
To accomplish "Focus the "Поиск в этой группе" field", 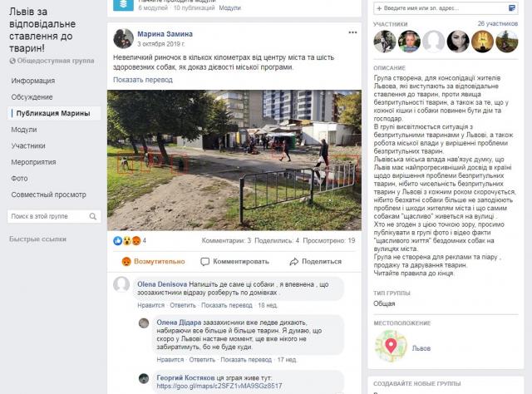I will pos(54,216).
